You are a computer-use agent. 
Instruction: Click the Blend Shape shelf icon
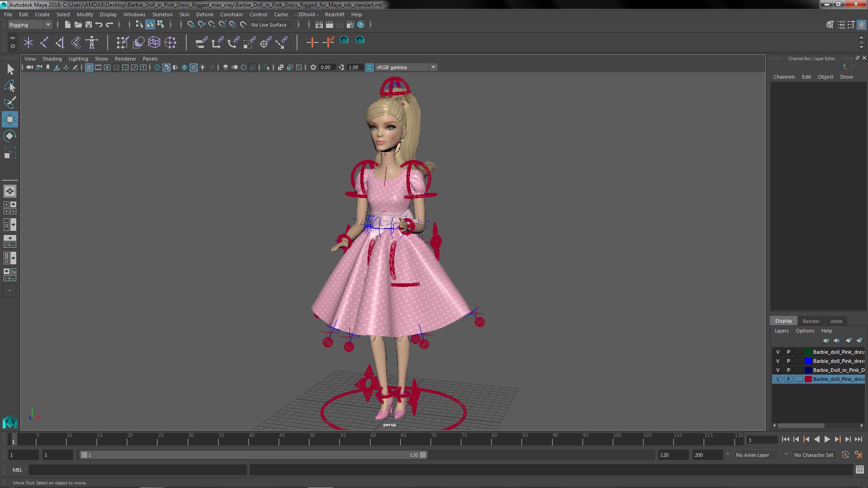click(x=138, y=42)
